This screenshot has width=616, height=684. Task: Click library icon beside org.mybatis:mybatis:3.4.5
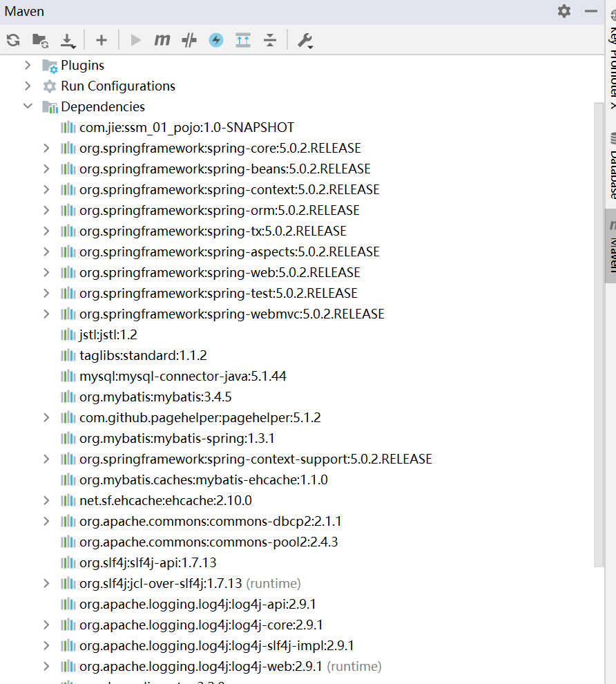[x=68, y=397]
